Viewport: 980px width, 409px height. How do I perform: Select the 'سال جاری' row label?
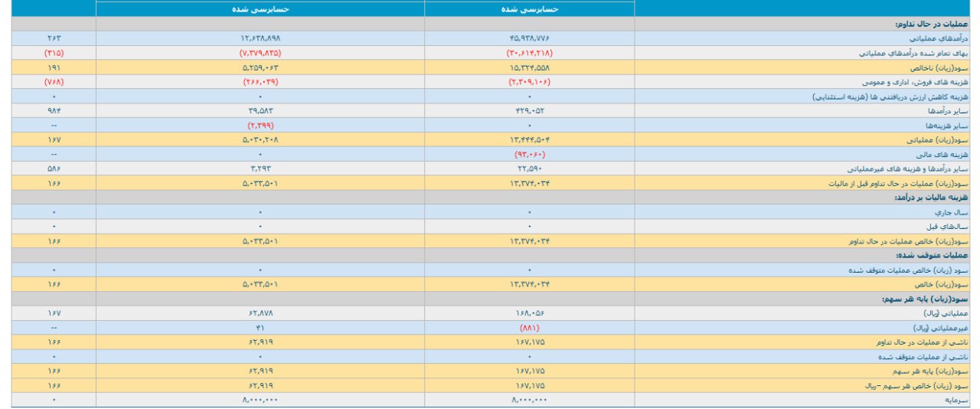tap(955, 212)
